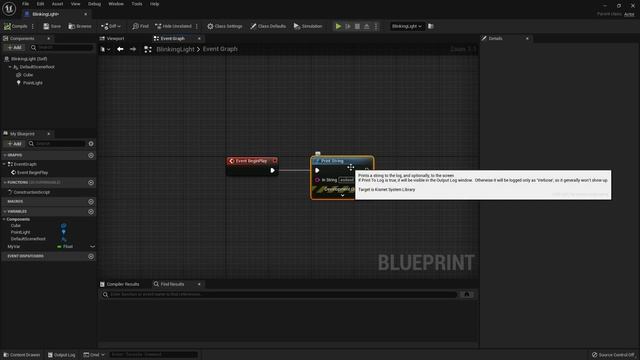Open the BlinkingLight debug object dropdown
This screenshot has width=640, height=360.
(407, 26)
